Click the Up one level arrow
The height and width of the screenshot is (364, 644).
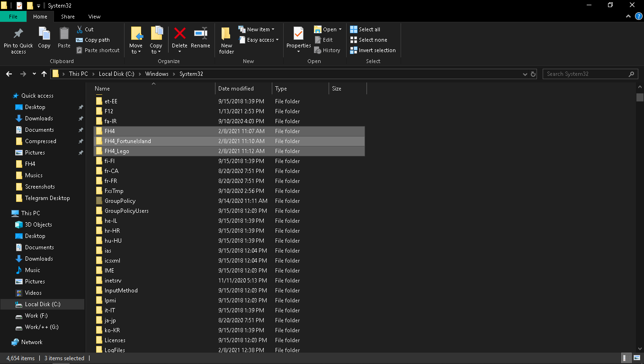point(44,74)
